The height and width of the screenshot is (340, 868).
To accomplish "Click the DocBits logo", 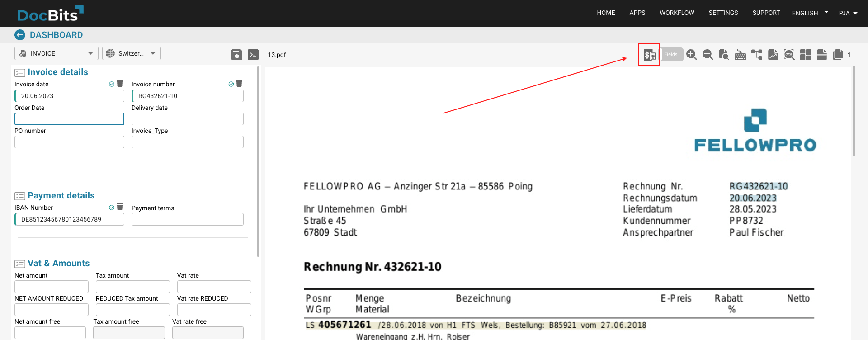I will (x=50, y=13).
